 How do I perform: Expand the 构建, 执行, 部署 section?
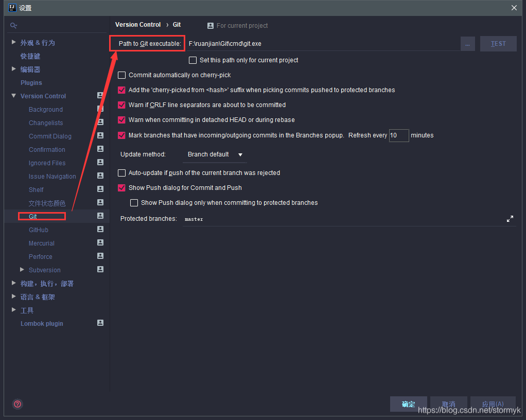pos(14,283)
